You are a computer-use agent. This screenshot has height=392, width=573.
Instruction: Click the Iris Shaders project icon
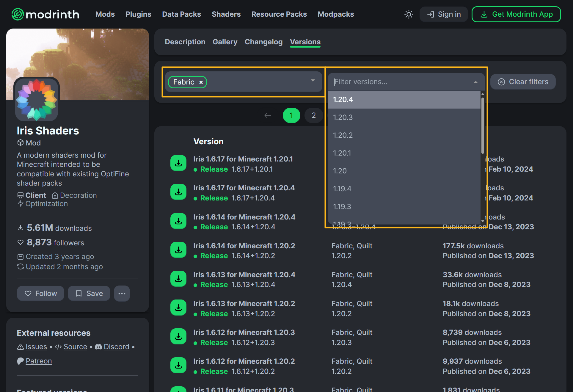37,99
